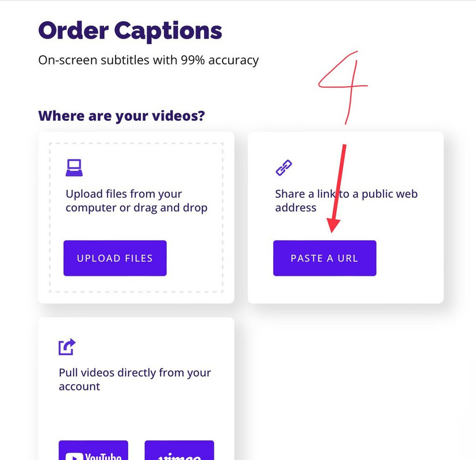Click the laptop computer icon
Screen dimensions: 476x460
point(74,167)
